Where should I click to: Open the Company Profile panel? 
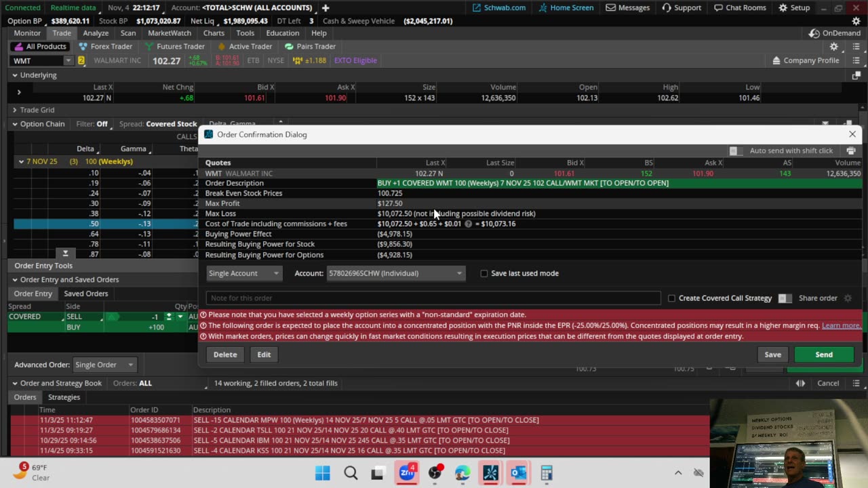click(x=806, y=60)
